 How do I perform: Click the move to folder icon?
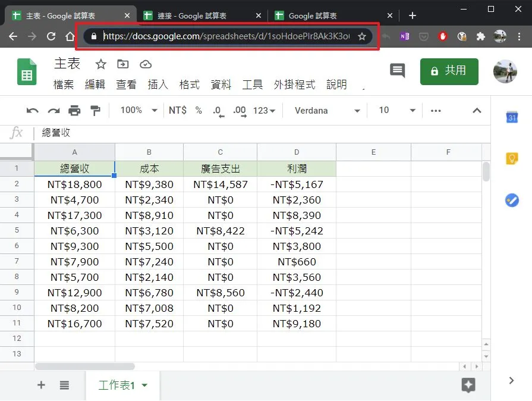click(x=123, y=64)
